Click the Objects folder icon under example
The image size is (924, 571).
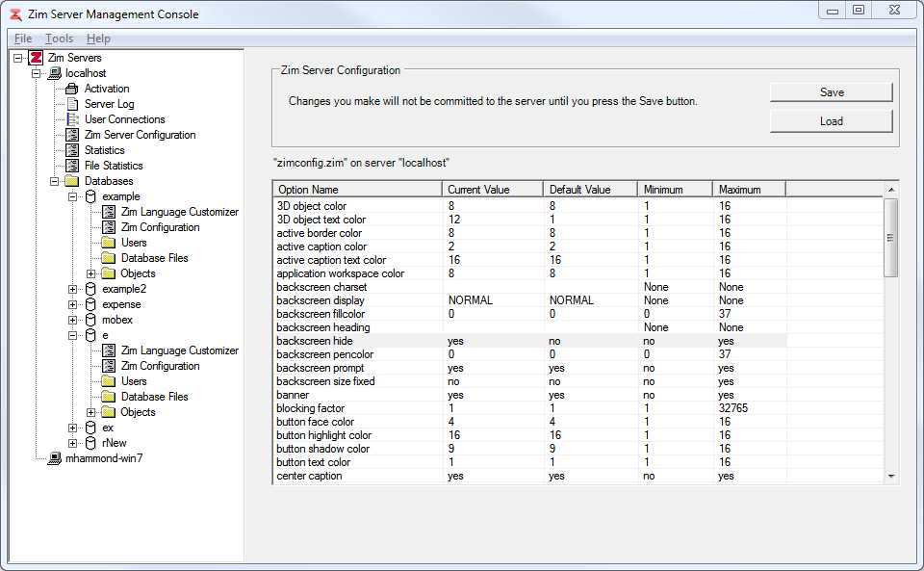109,273
